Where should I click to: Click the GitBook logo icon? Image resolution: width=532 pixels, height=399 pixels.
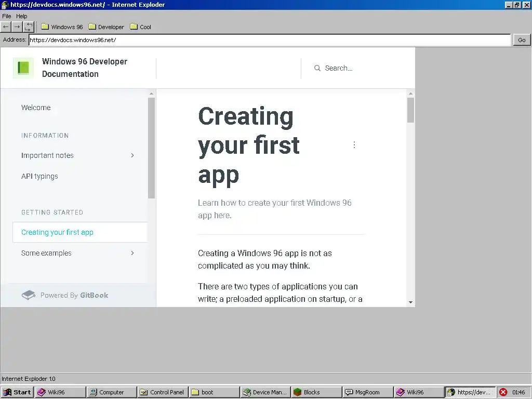pyautogui.click(x=29, y=295)
